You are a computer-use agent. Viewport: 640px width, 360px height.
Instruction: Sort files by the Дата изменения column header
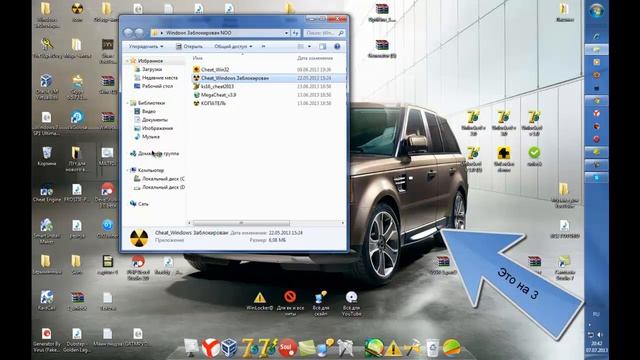point(315,58)
